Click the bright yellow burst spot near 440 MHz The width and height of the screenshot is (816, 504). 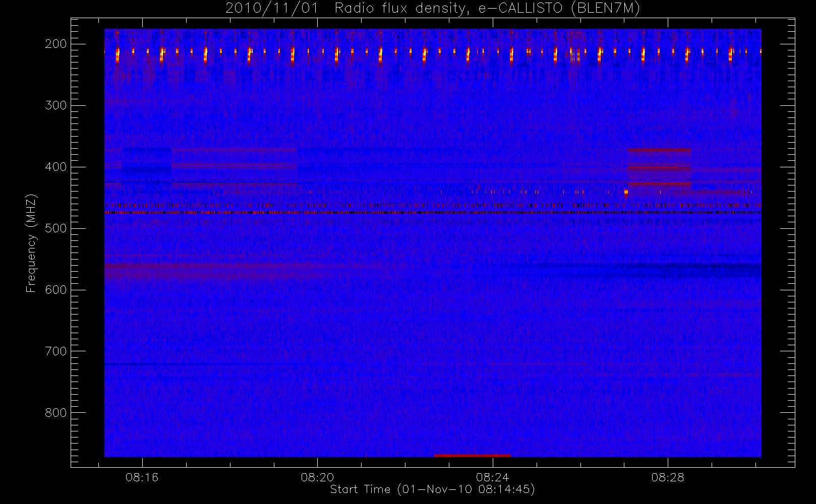coord(626,192)
